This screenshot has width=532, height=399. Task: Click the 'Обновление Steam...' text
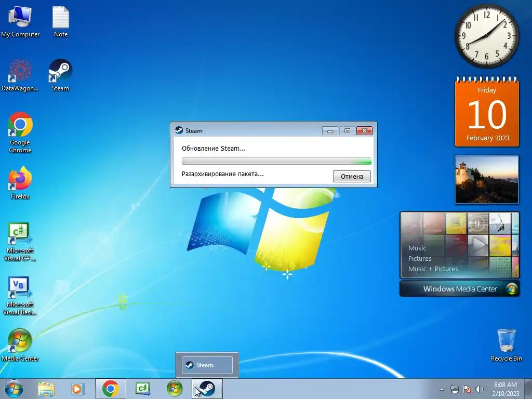click(214, 148)
